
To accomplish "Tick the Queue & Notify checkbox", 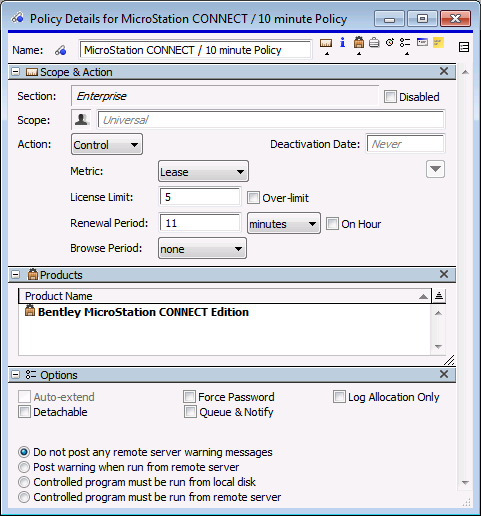I will click(190, 412).
